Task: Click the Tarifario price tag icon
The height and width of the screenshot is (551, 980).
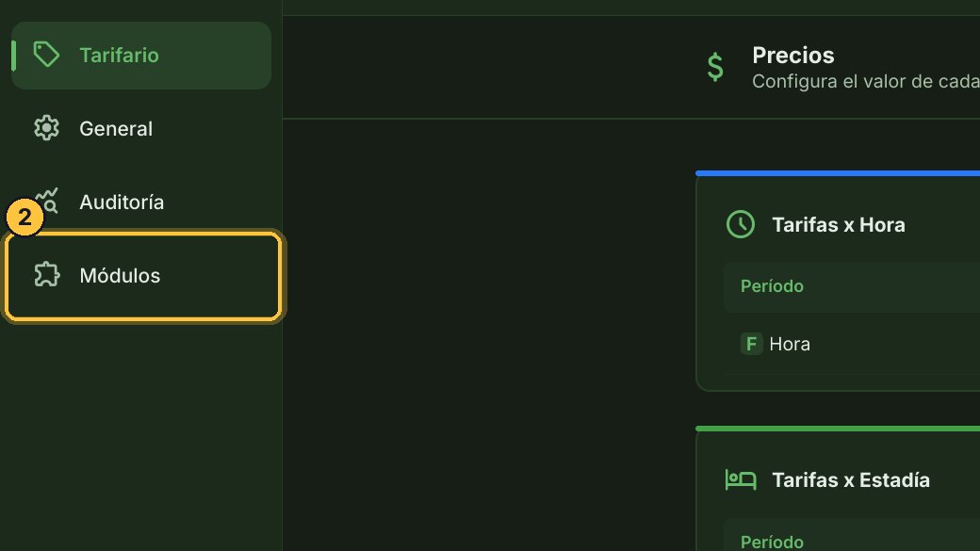Action: click(46, 55)
